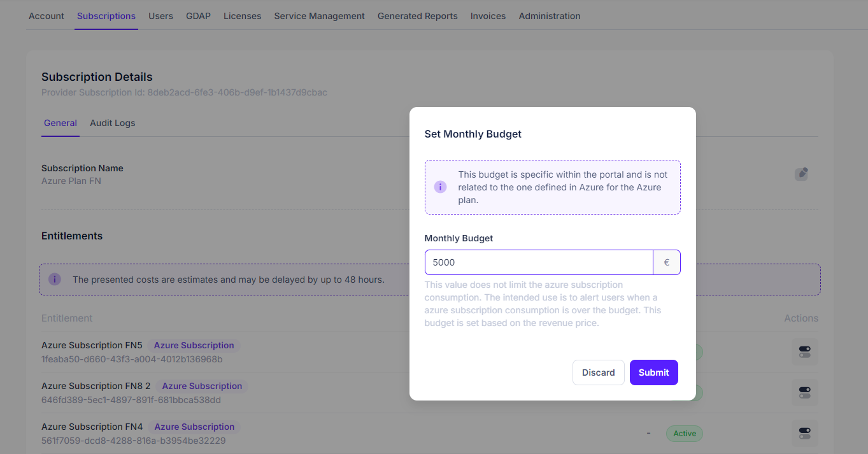Click info icon in the cost estimates banner
Image resolution: width=868 pixels, height=454 pixels.
coord(55,280)
